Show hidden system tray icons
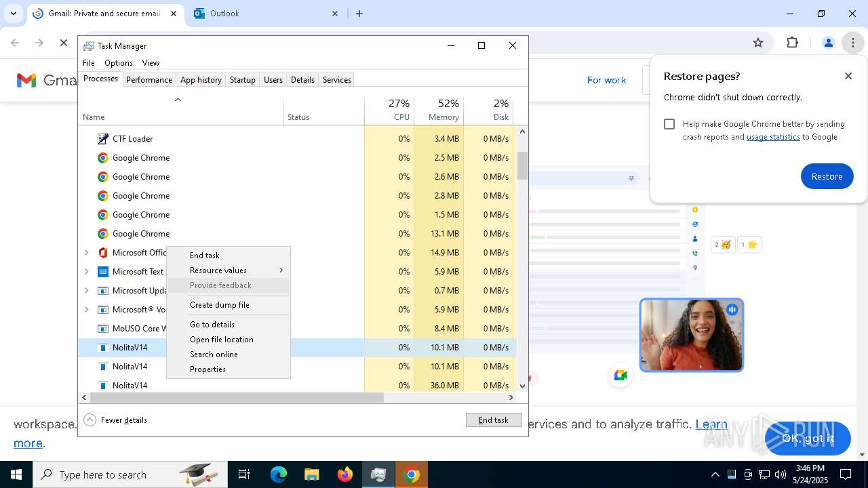 [x=715, y=474]
